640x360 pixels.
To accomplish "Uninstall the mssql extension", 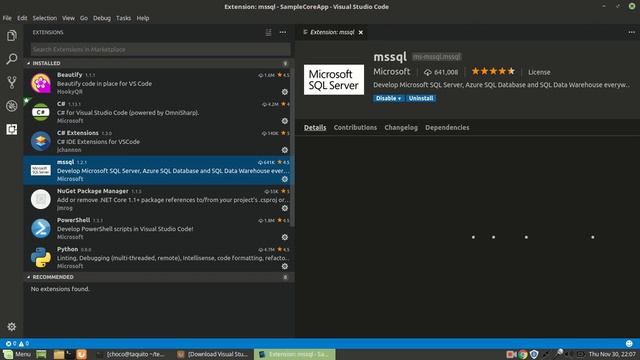I will 421,98.
